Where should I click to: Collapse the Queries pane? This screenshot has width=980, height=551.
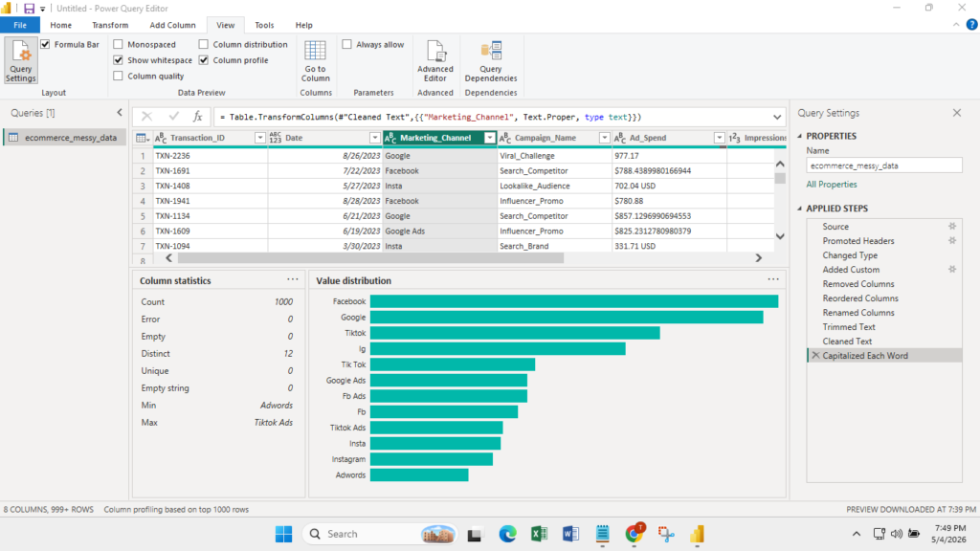120,113
